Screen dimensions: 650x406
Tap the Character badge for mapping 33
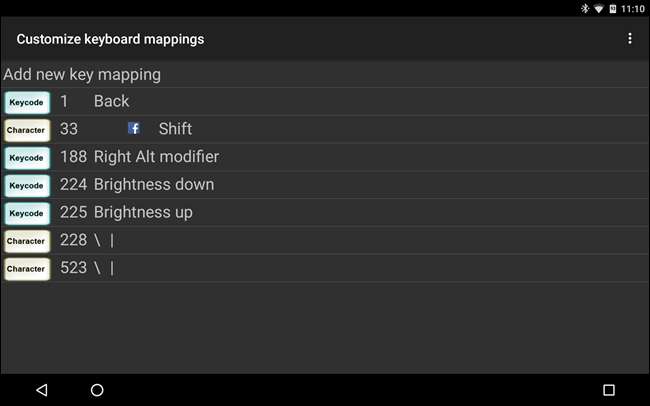pyautogui.click(x=27, y=130)
